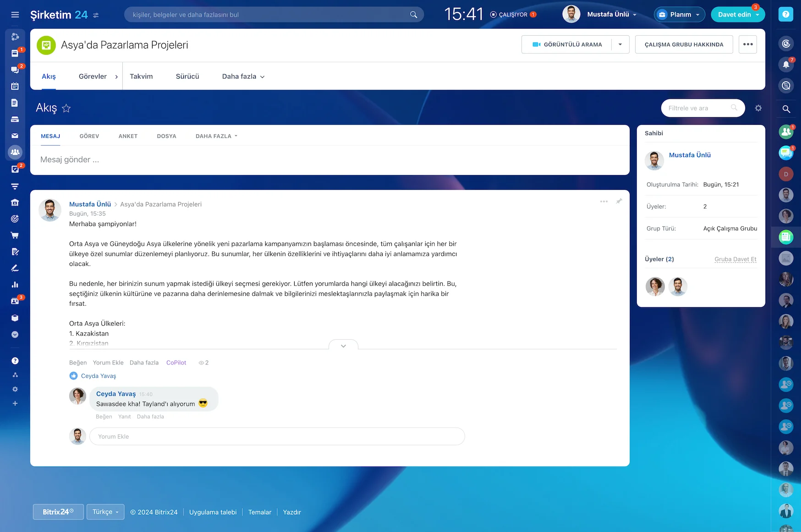Open the left sidebar settings gear
Image resolution: width=801 pixels, height=532 pixels.
(x=15, y=389)
